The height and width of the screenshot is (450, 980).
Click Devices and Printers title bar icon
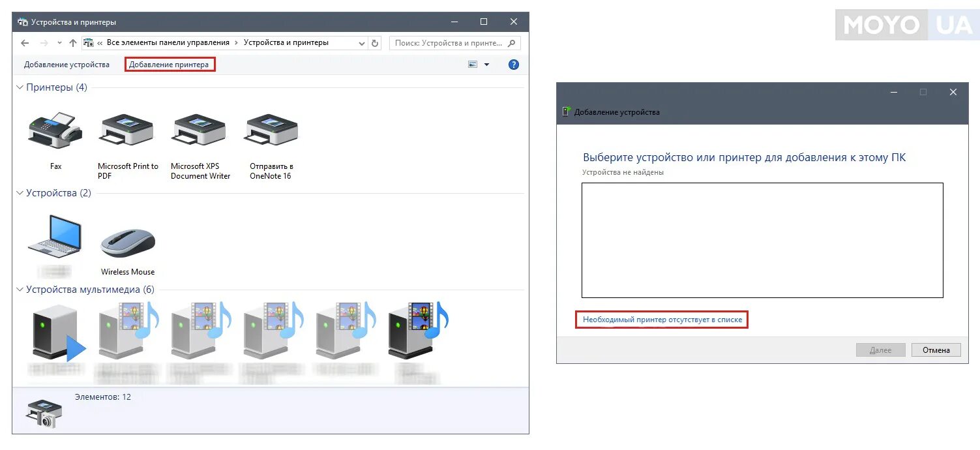23,22
